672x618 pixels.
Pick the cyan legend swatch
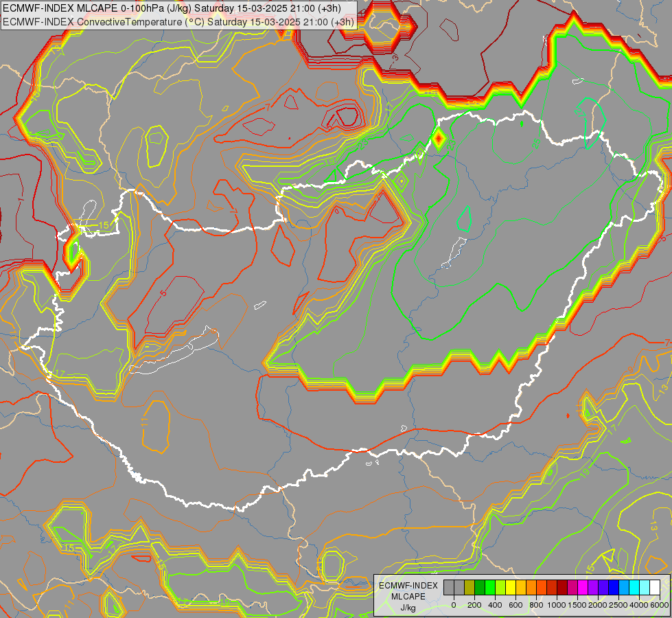[635, 588]
